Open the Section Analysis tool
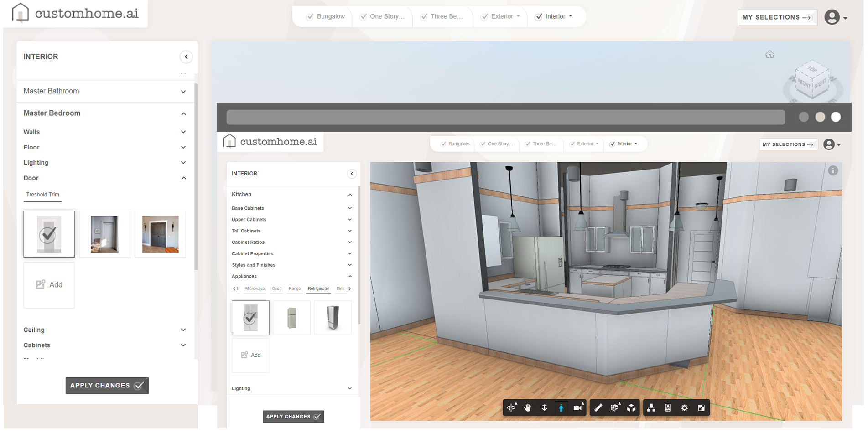Screen dimensions: 868x433 (615, 407)
